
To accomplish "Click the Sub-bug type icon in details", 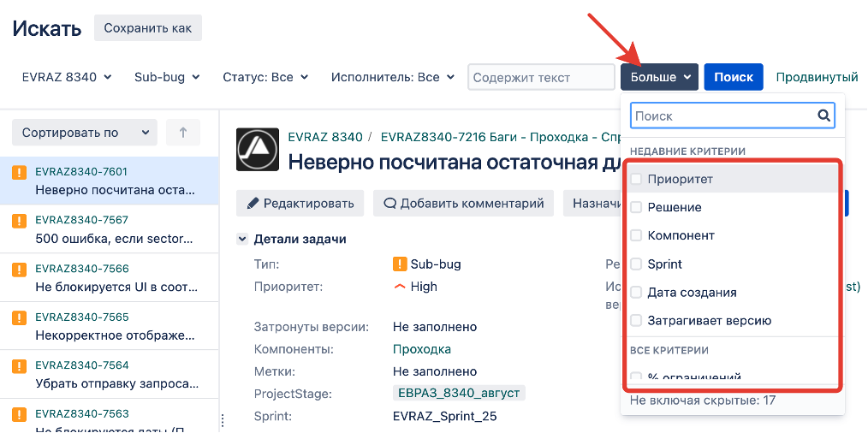I will click(x=400, y=264).
